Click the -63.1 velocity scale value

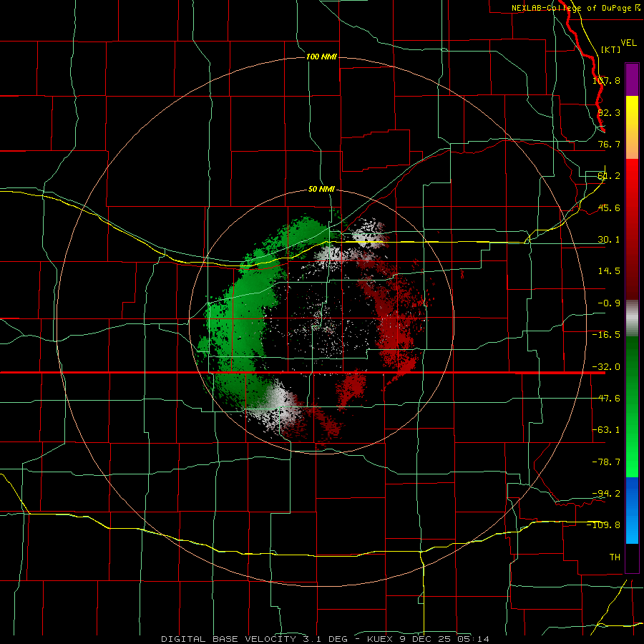pyautogui.click(x=606, y=430)
